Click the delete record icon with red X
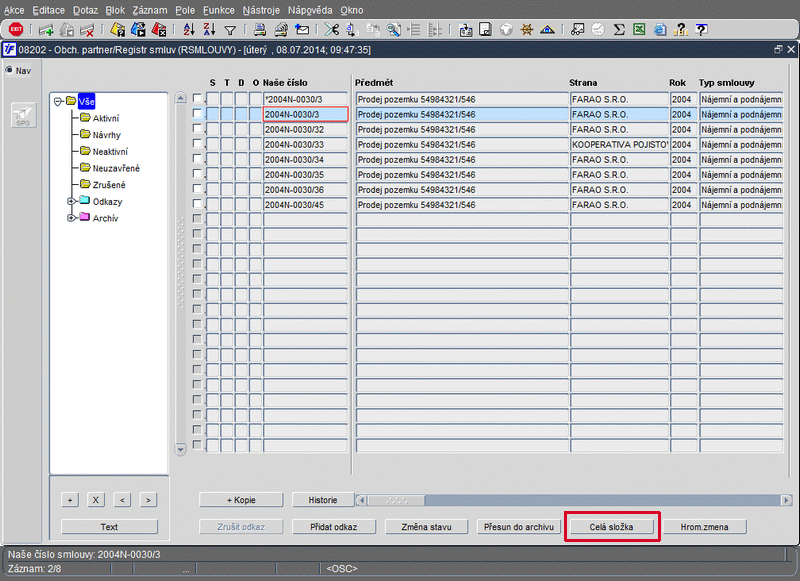The image size is (800, 581). click(87, 30)
